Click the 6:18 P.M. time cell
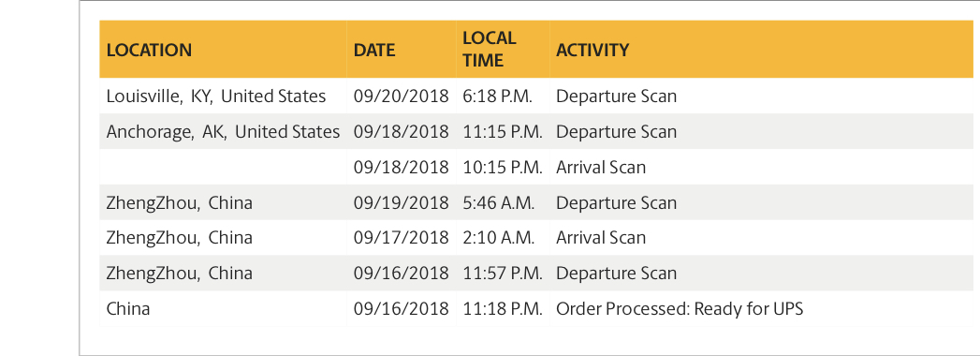Image resolution: width=980 pixels, height=356 pixels. (504, 96)
